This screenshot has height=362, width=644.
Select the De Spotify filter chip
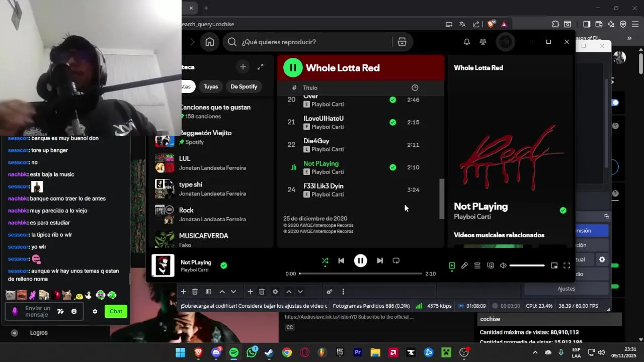click(x=244, y=86)
